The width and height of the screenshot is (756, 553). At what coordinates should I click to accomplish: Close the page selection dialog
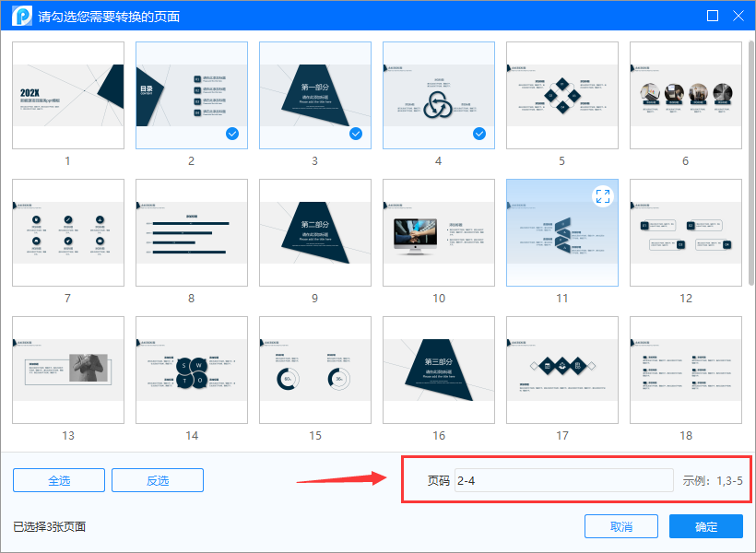(738, 16)
